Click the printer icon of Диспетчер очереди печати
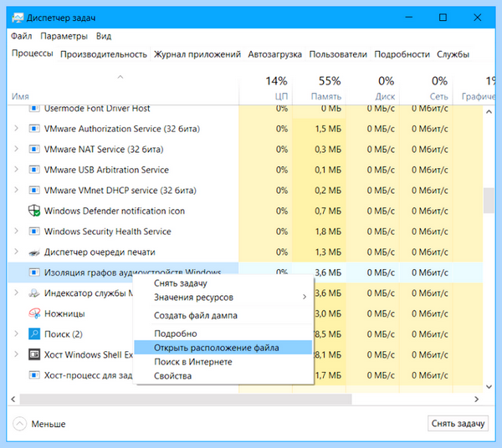502x448 pixels. click(34, 252)
